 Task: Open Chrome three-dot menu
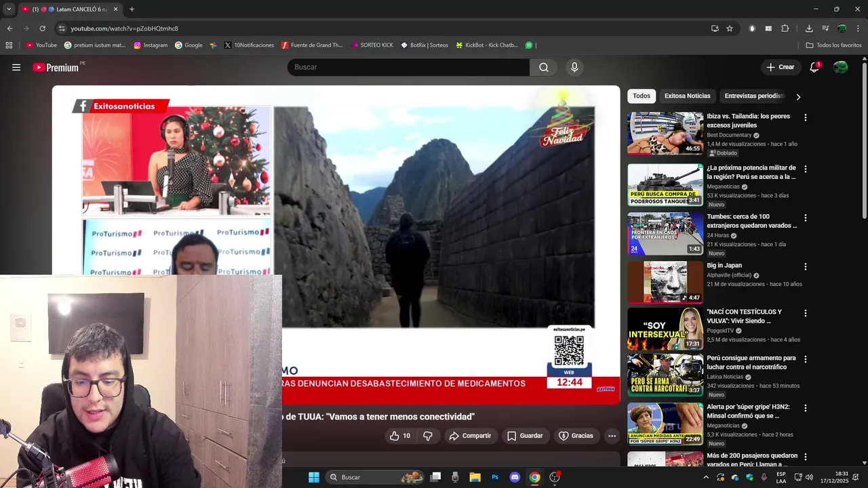858,28
